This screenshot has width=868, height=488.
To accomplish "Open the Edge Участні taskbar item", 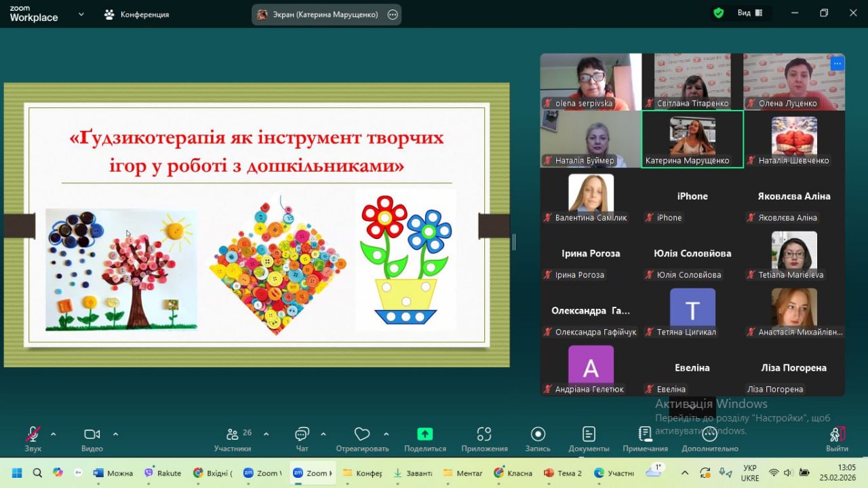I will (614, 473).
